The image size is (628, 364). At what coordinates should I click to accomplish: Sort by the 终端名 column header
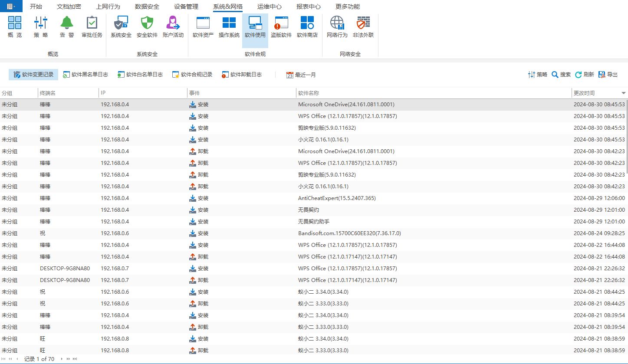tap(68, 93)
